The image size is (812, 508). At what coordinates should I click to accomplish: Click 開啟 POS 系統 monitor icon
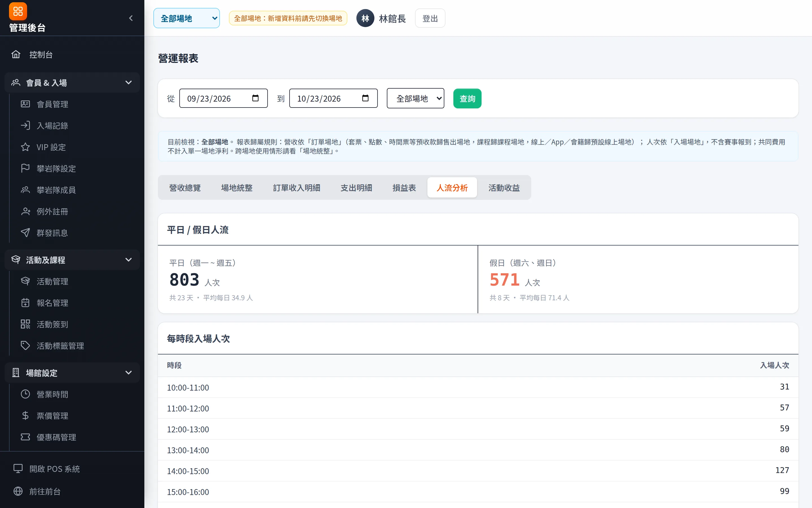(x=18, y=469)
